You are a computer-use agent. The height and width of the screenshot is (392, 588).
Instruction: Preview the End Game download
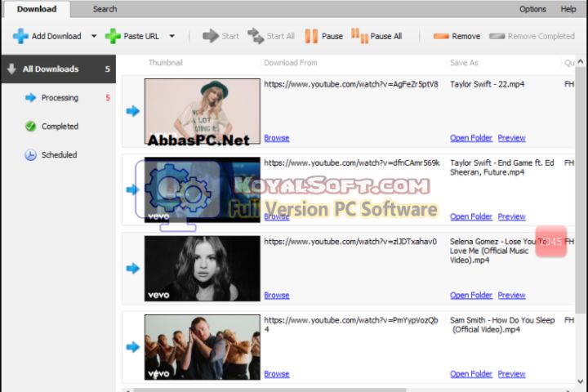tap(511, 216)
